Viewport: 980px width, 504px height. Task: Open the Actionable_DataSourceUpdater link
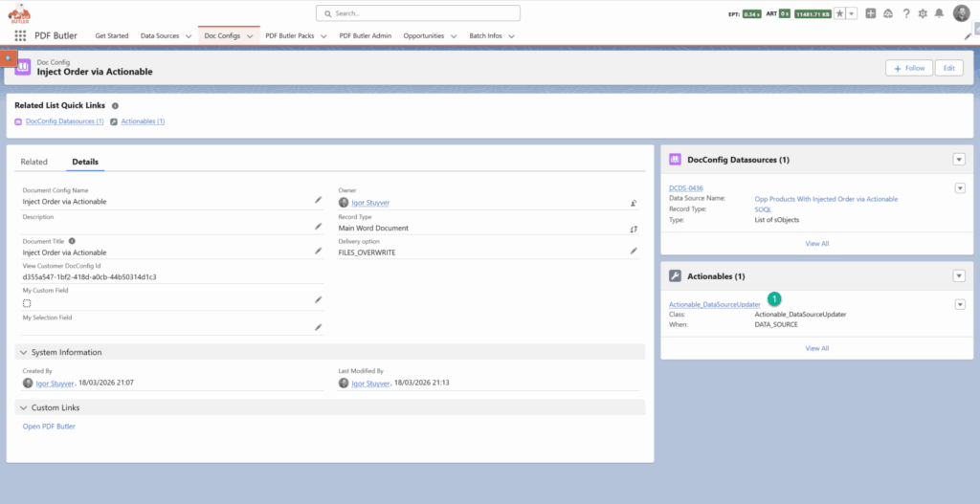pyautogui.click(x=714, y=304)
